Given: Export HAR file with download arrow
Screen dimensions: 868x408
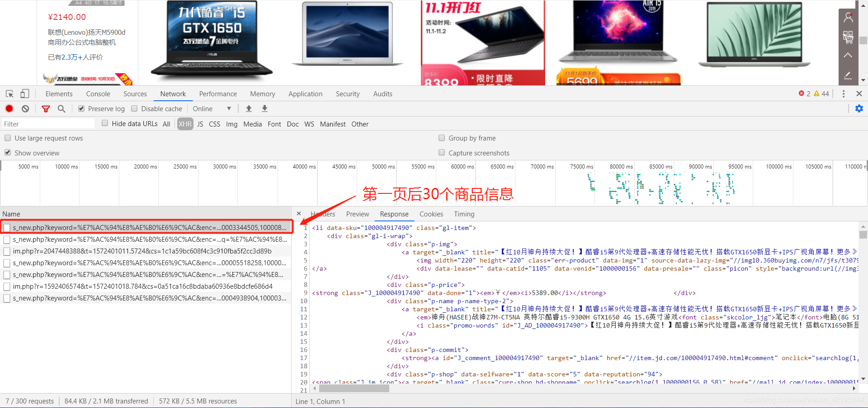Looking at the screenshot, I should tap(265, 108).
